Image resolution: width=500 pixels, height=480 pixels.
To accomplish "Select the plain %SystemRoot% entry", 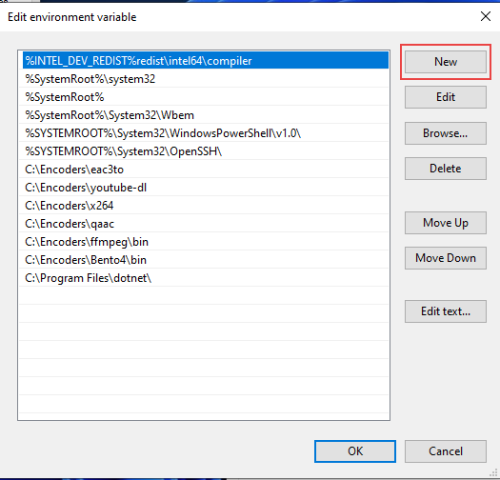I will [206, 97].
